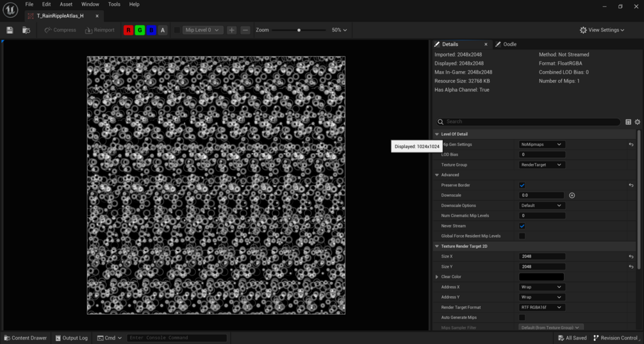Image resolution: width=644 pixels, height=344 pixels.
Task: Reset Preserve Border to default
Action: click(631, 185)
